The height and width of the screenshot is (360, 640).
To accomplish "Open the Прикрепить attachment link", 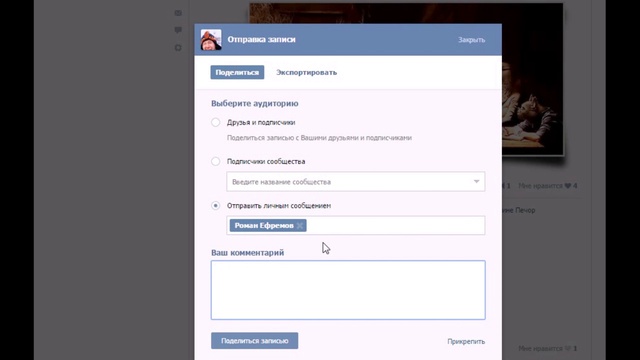I will pos(466,341).
